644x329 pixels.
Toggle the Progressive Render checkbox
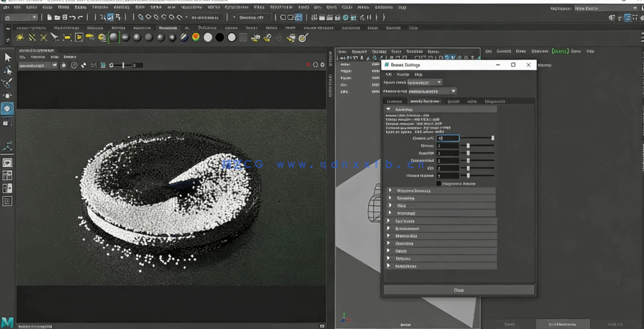[x=439, y=184]
